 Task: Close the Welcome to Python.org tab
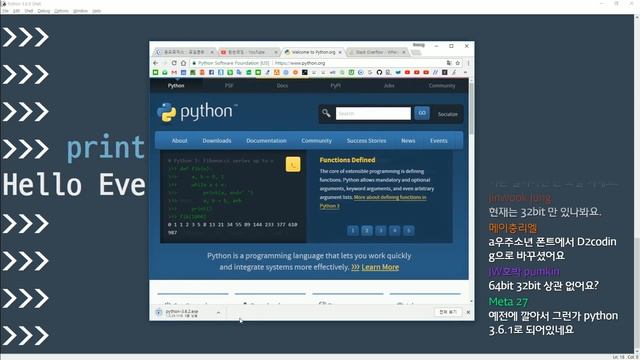(340, 52)
